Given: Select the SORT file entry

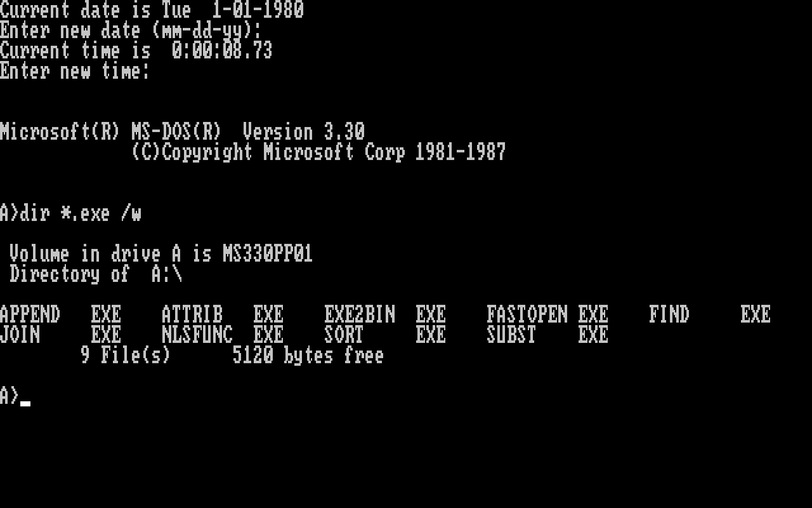Looking at the screenshot, I should point(345,335).
